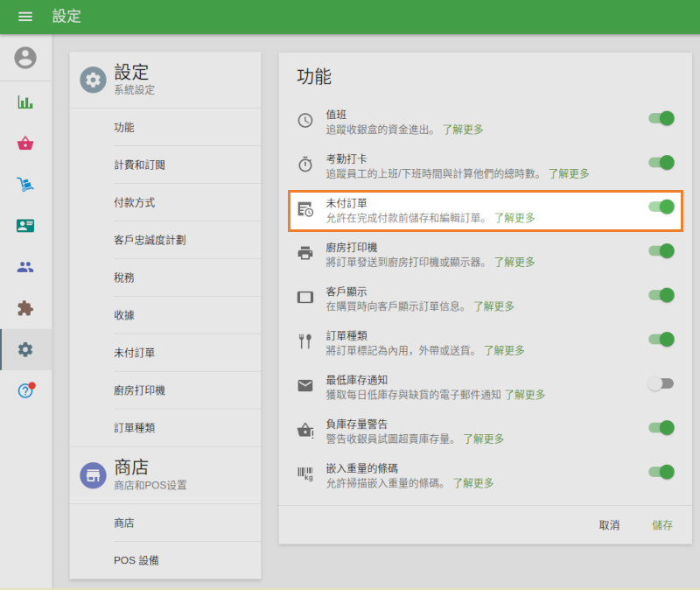Click the 取消 cancel text

pyautogui.click(x=610, y=526)
